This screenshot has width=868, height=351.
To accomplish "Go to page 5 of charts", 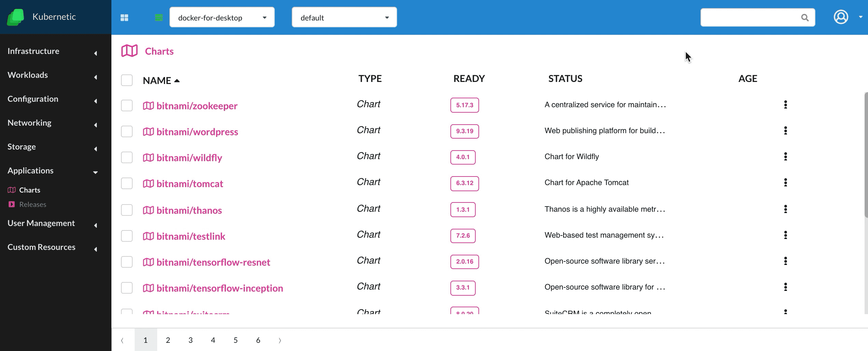I will click(235, 340).
